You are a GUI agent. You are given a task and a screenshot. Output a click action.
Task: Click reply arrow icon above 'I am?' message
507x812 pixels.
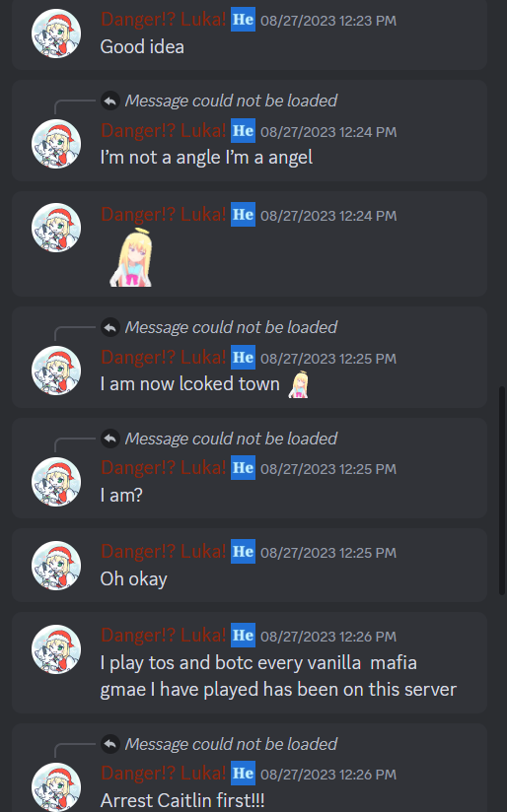(110, 439)
